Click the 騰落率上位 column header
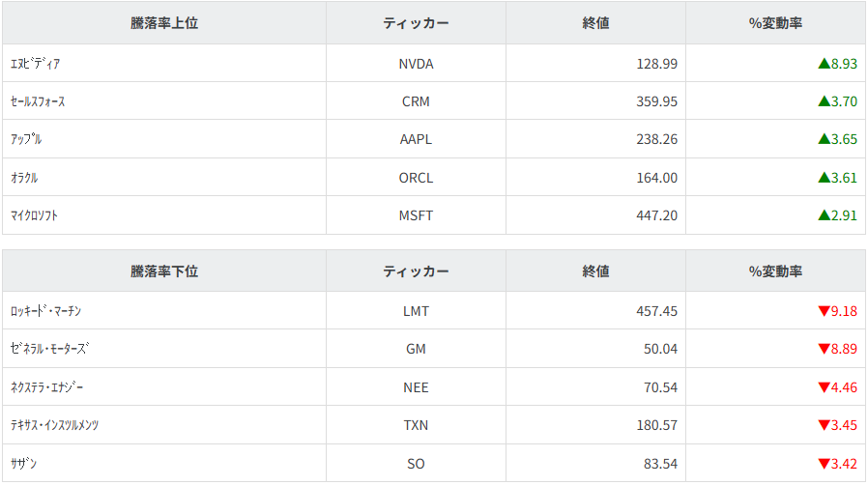The height and width of the screenshot is (485, 868). tap(164, 23)
